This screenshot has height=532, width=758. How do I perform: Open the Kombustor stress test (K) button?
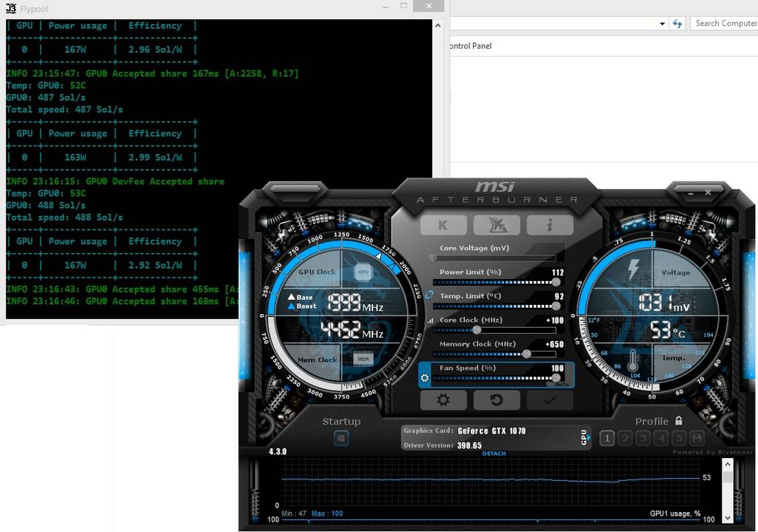coord(443,225)
